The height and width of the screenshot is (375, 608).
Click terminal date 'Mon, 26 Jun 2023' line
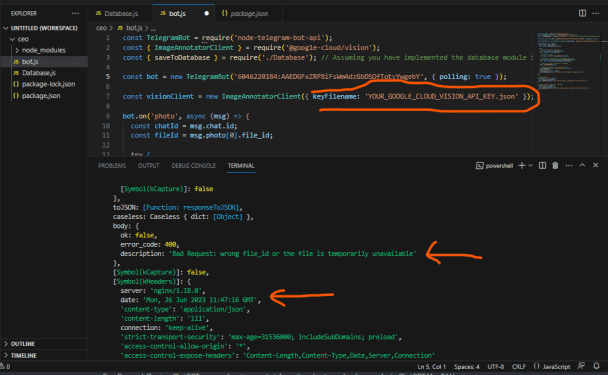coord(190,300)
